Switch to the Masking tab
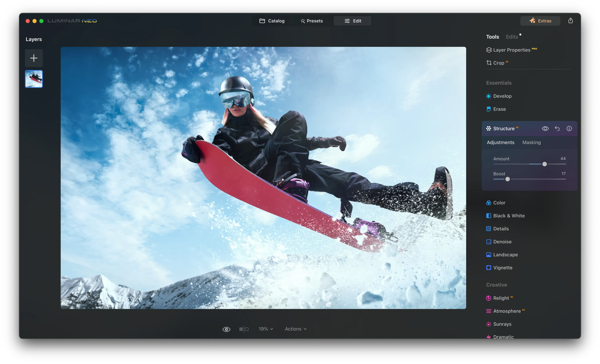600x364 pixels. point(531,142)
